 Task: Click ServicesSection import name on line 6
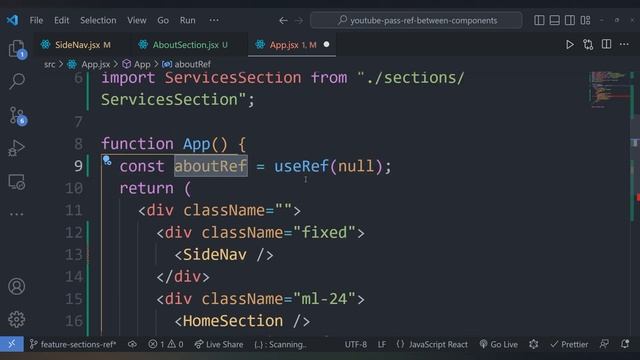233,78
